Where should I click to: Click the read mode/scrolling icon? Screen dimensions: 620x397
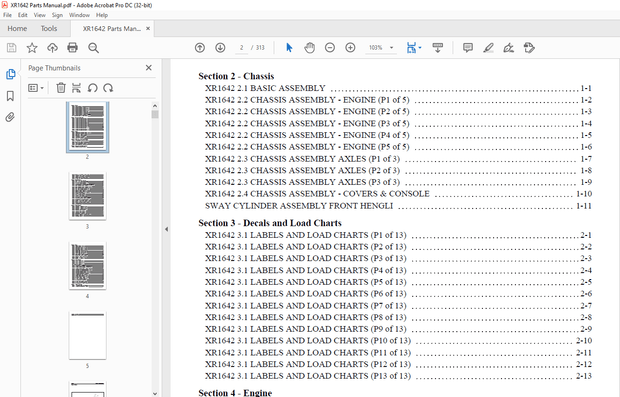coord(438,48)
